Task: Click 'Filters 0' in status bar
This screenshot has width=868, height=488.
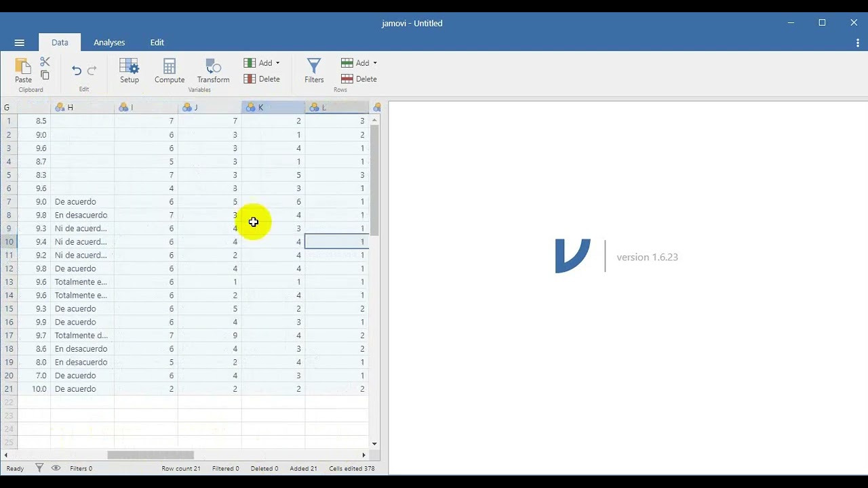Action: point(81,468)
